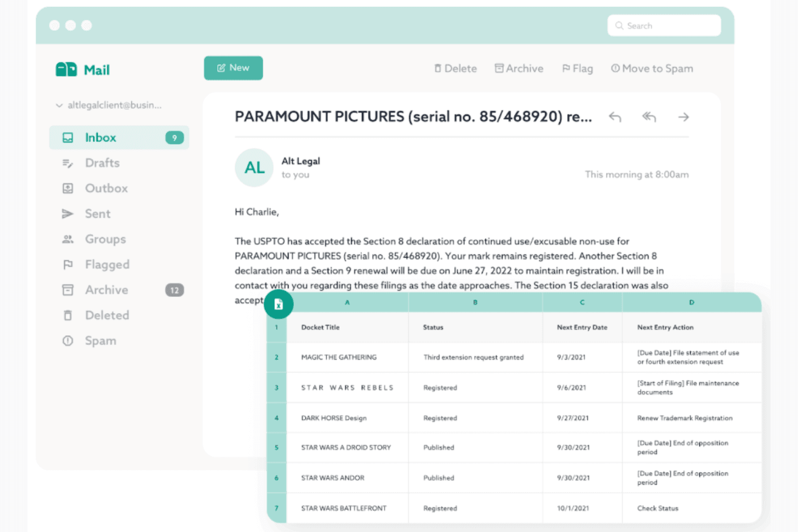
Task: Compose a New message
Action: pos(233,68)
